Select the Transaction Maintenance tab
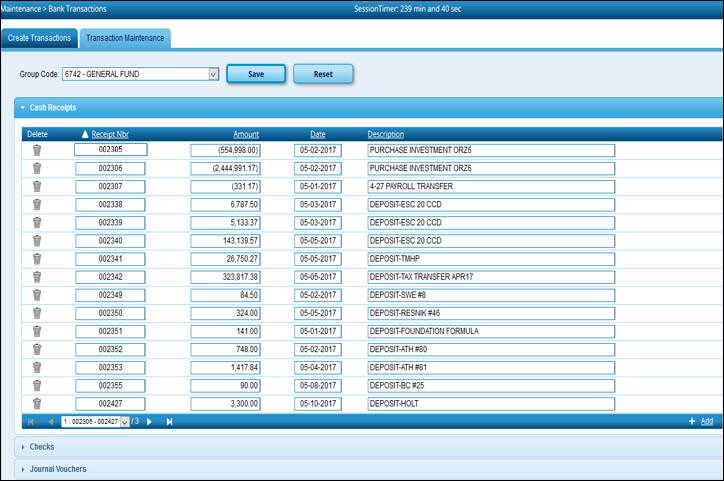 [x=124, y=38]
